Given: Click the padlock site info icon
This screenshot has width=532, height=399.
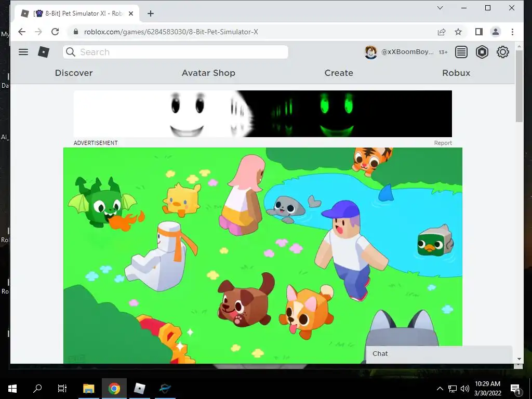Looking at the screenshot, I should click(x=76, y=32).
